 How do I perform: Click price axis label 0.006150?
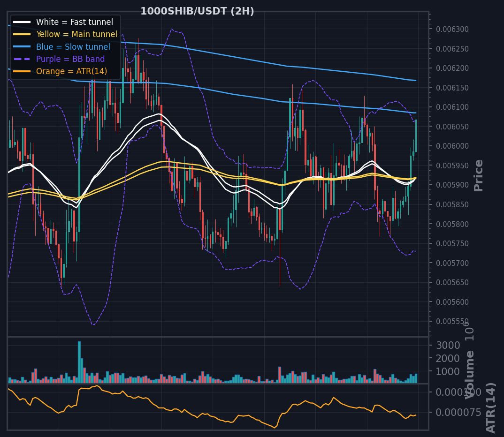point(452,88)
